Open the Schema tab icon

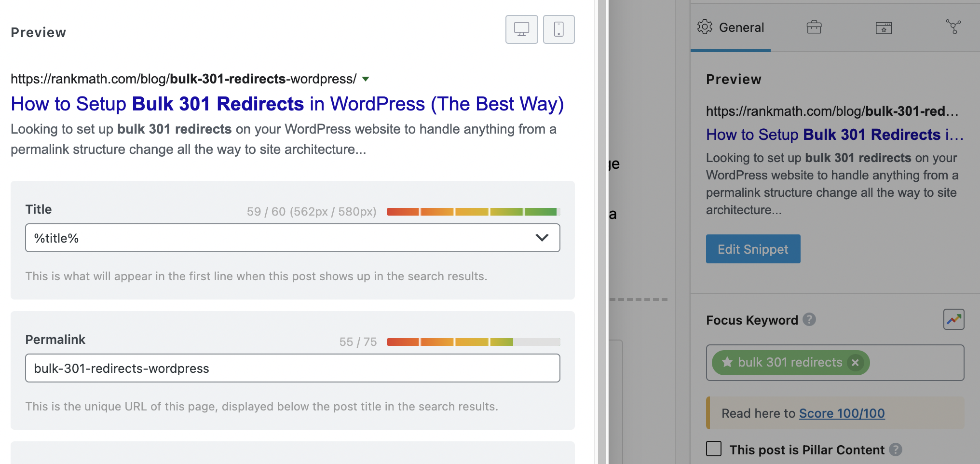click(884, 27)
